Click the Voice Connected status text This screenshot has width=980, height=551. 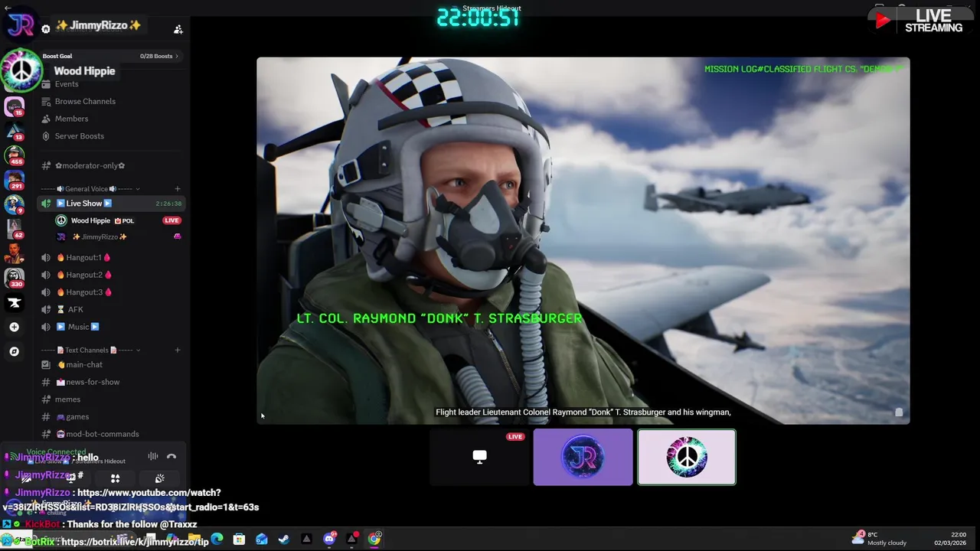56,452
